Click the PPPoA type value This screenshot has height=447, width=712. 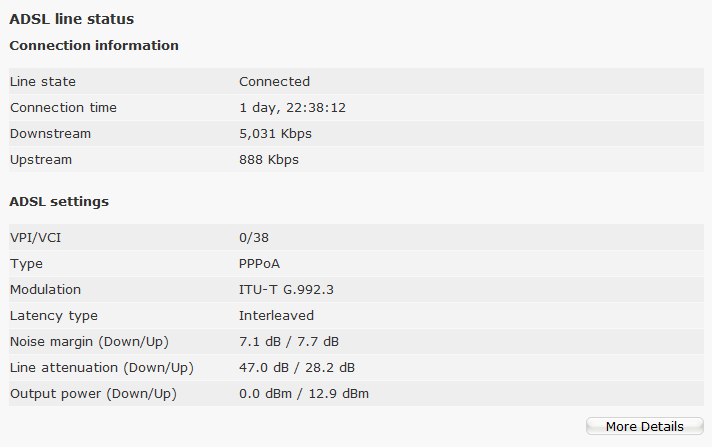(259, 263)
